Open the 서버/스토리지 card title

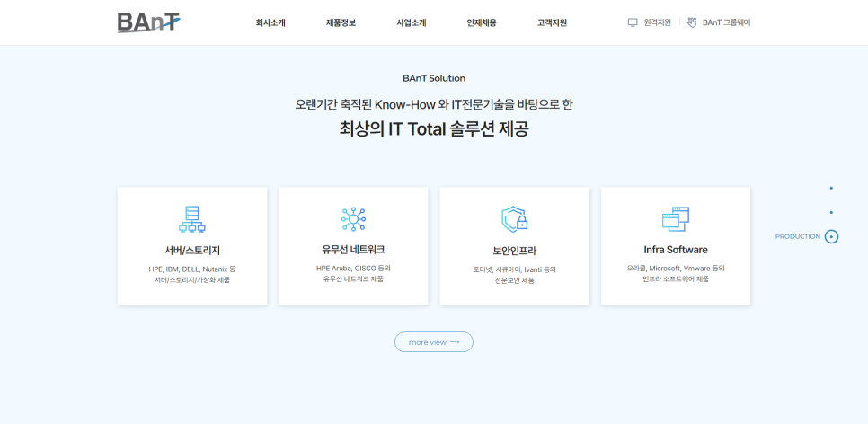pos(192,251)
